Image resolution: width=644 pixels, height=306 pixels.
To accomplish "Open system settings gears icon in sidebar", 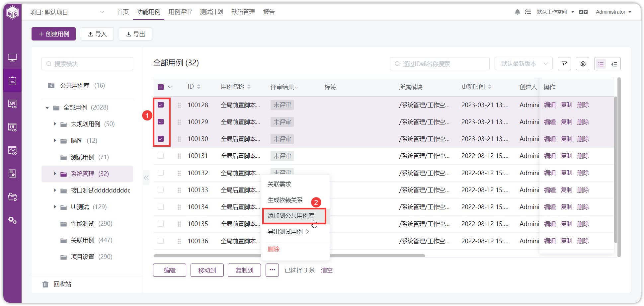I will [x=12, y=220].
